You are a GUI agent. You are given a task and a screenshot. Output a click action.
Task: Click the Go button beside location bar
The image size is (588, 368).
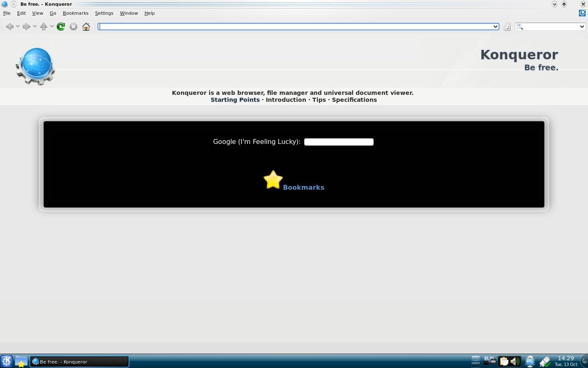(x=507, y=27)
